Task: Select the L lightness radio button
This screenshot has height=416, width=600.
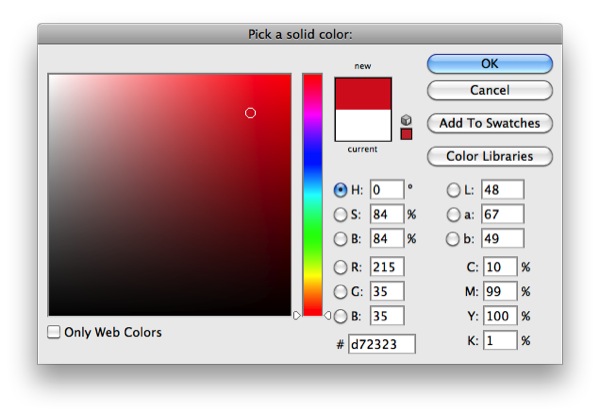Action: point(453,190)
